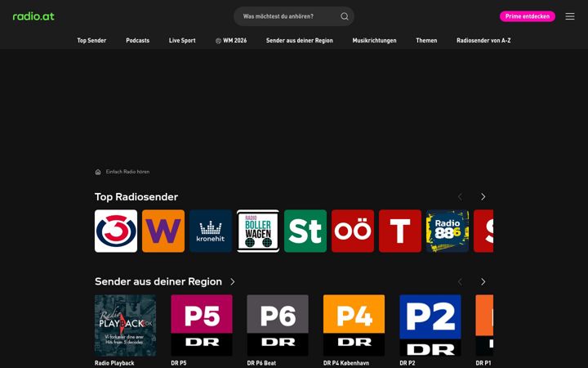Select the Radio Bollerwagen station tile
Screen dimensions: 588x368
point(258,231)
